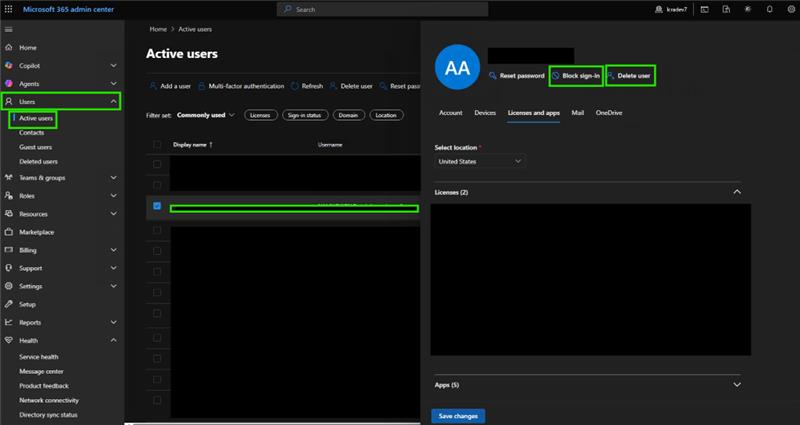Open the settings gear in top header
The height and width of the screenshot is (425, 800).
pyautogui.click(x=791, y=9)
